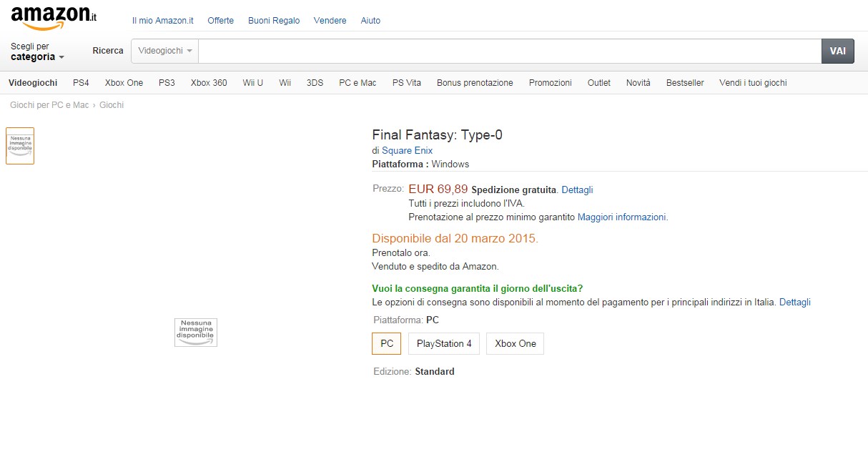The height and width of the screenshot is (467, 868).
Task: Click the Amazon.it logo
Action: coord(54,17)
